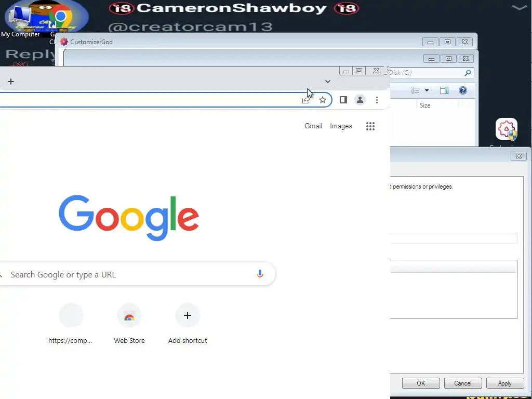Click Cancel in the properties dialog
532x399 pixels.
(463, 383)
